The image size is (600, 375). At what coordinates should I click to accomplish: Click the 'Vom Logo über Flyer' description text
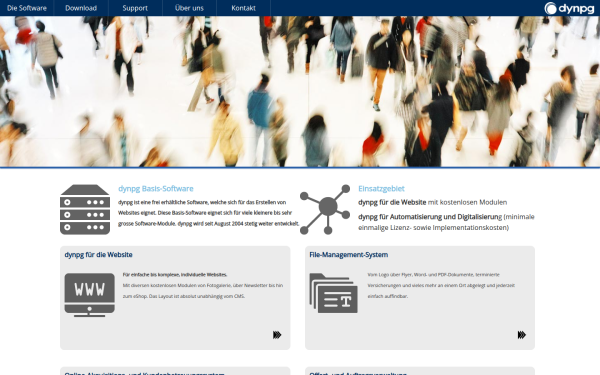point(441,285)
